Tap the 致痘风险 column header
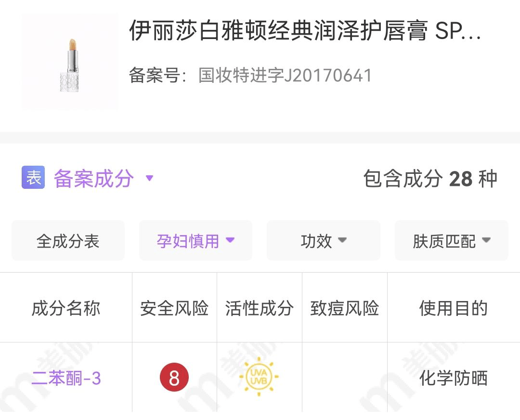Viewport: 520px width, 420px height. click(345, 308)
